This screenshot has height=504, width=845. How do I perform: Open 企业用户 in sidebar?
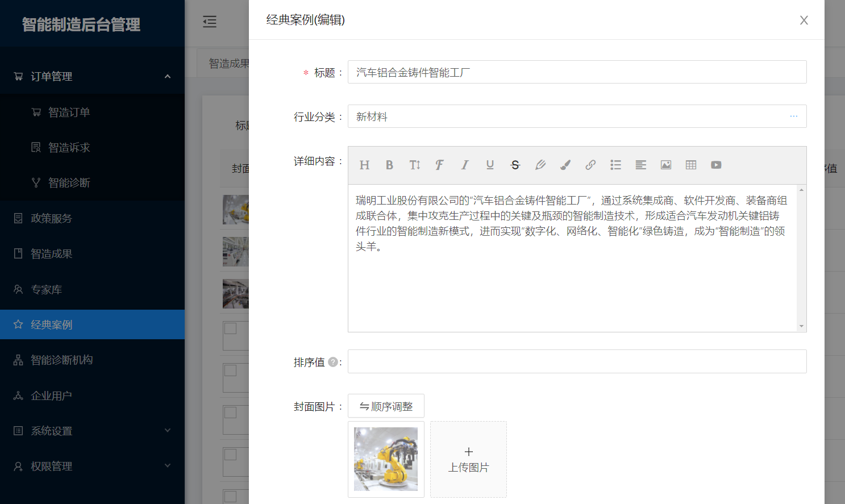point(92,395)
